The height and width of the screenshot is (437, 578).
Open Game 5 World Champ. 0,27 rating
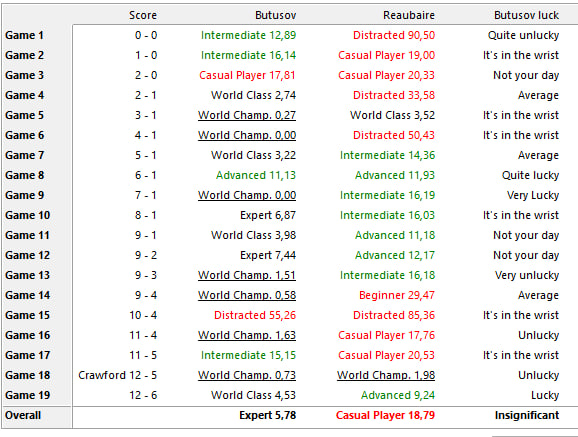[x=247, y=115]
